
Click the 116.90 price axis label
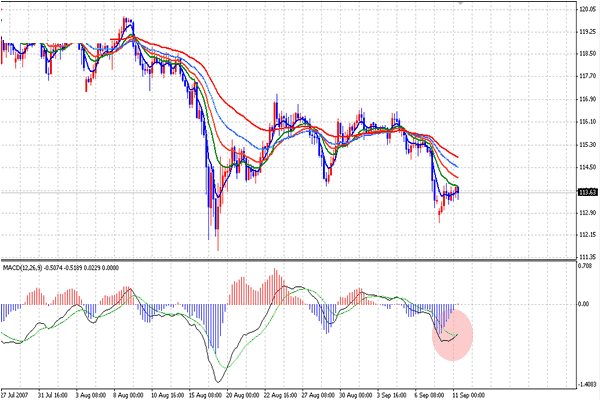pos(588,99)
